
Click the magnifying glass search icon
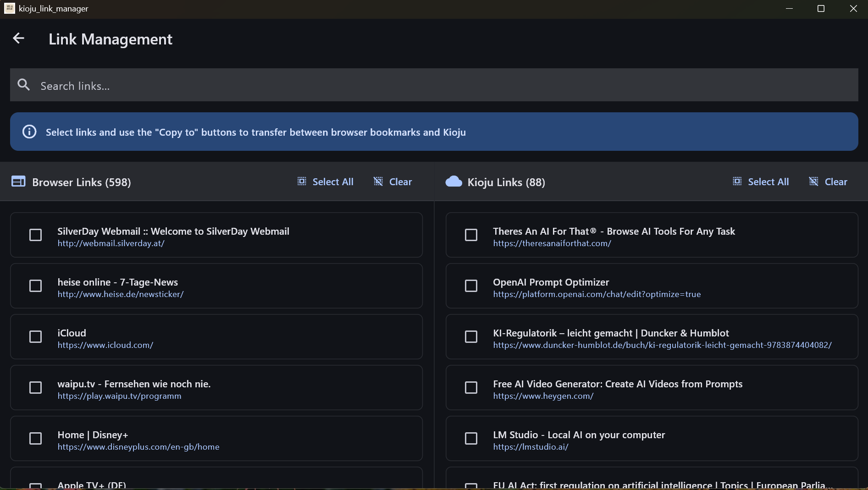[x=24, y=85]
